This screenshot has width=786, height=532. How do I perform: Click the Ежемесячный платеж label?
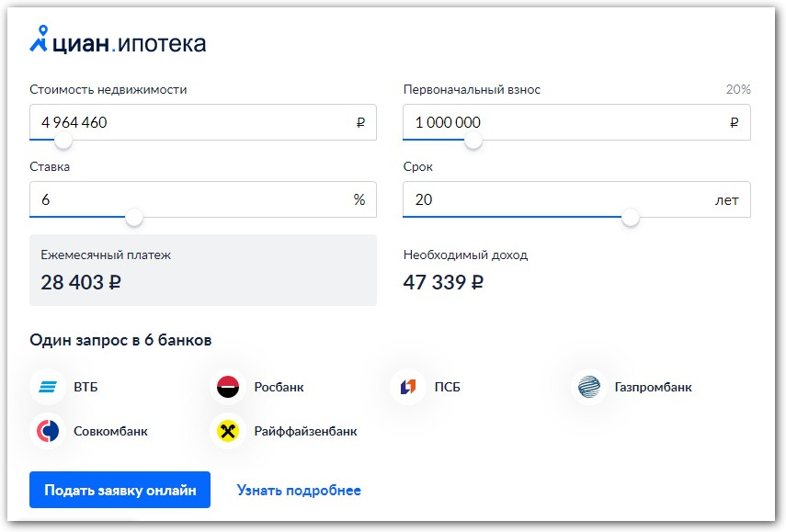coord(106,255)
